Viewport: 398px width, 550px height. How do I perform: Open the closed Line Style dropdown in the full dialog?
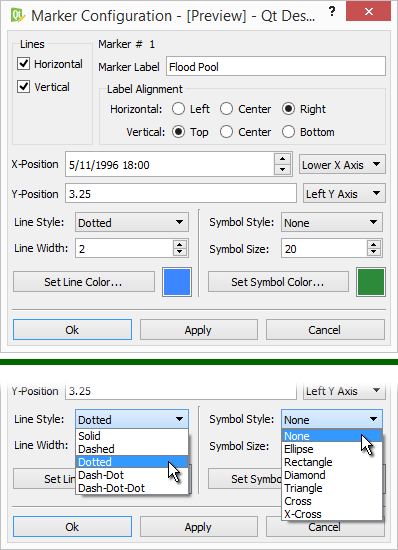(x=132, y=222)
